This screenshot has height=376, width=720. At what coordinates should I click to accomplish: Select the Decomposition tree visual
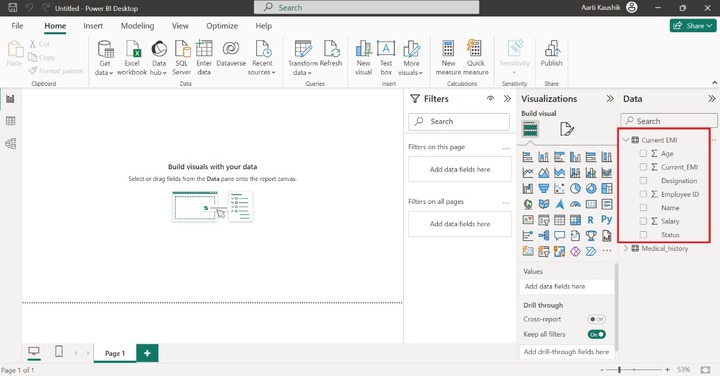[x=544, y=236]
